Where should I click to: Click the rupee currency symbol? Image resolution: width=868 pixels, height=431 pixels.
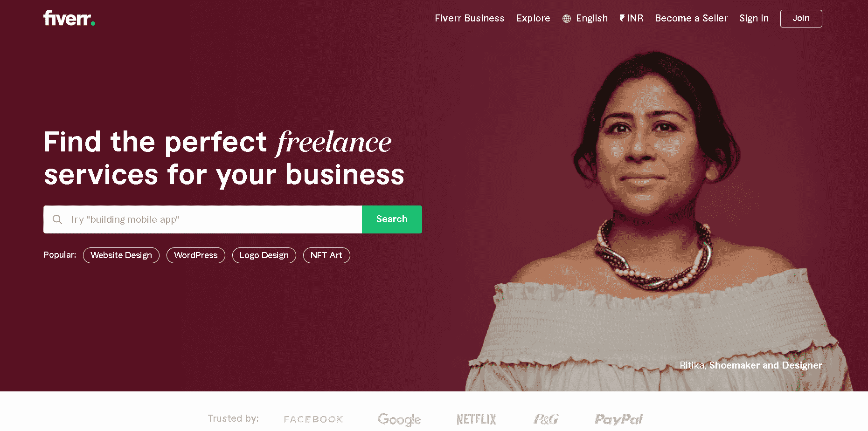pos(622,18)
